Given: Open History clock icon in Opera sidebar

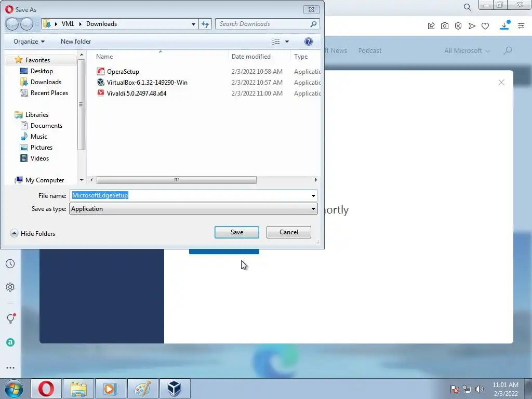Looking at the screenshot, I should [10, 263].
